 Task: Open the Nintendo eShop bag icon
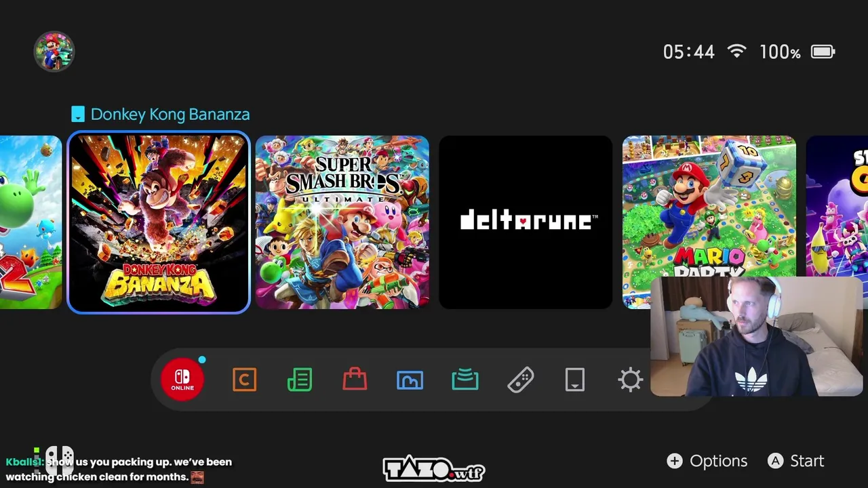coord(355,379)
